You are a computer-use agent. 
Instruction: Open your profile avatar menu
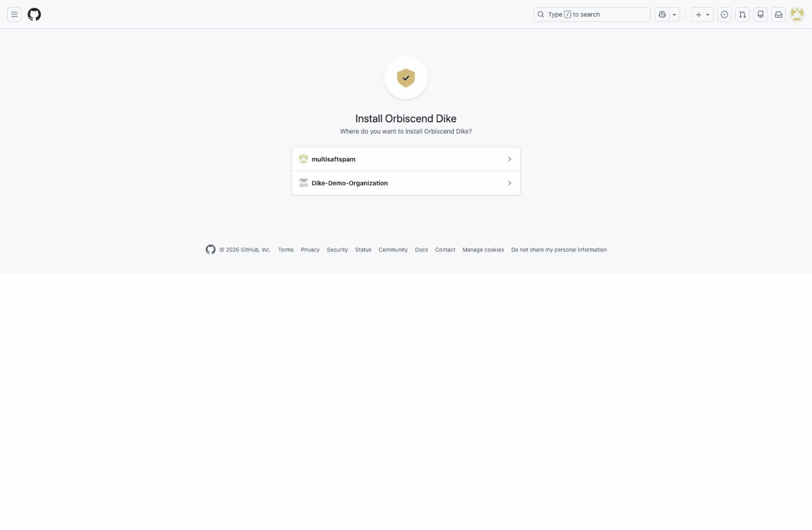coord(797,14)
